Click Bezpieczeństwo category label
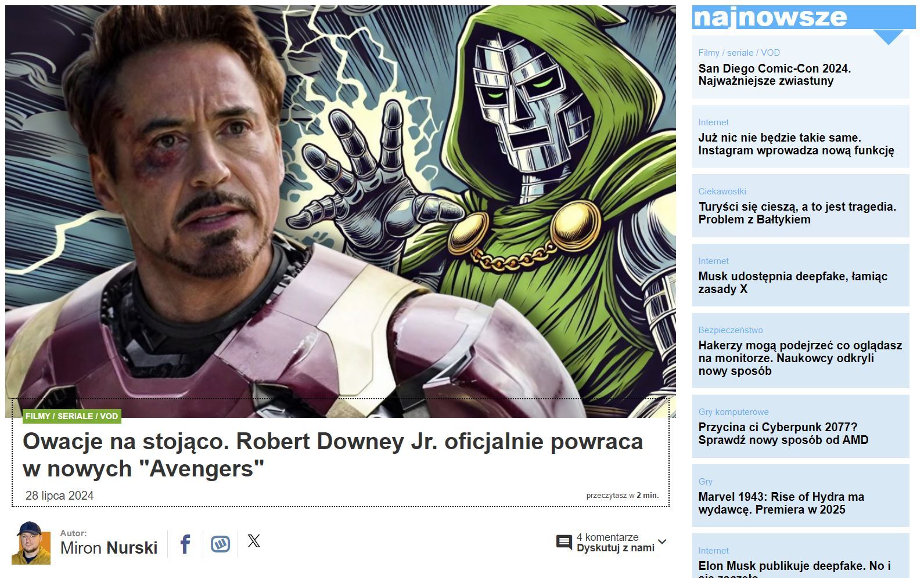This screenshot has width=924, height=578. point(731,330)
